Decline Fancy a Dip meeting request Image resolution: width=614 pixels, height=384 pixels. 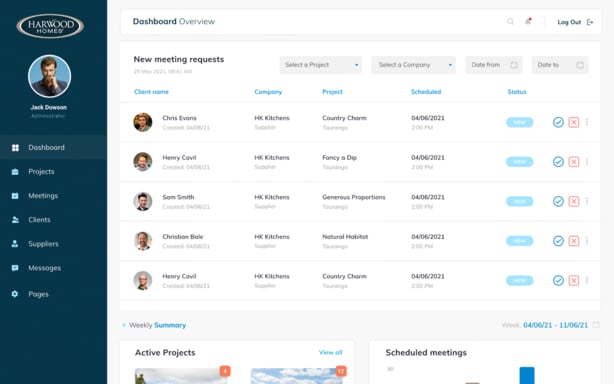click(x=574, y=162)
